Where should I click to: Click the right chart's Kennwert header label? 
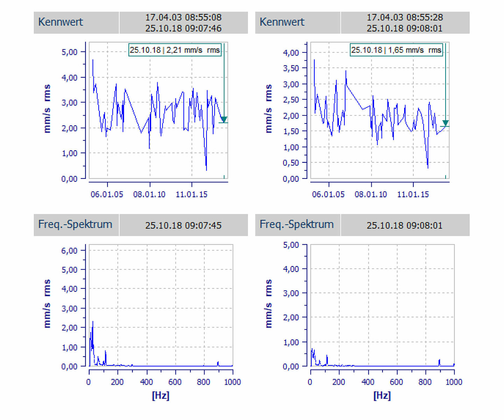point(282,22)
